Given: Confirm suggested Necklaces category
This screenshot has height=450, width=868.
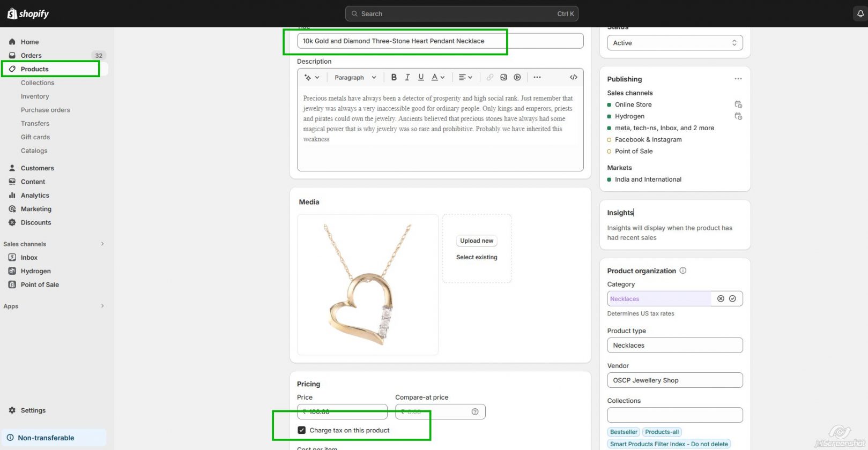Looking at the screenshot, I should point(732,299).
